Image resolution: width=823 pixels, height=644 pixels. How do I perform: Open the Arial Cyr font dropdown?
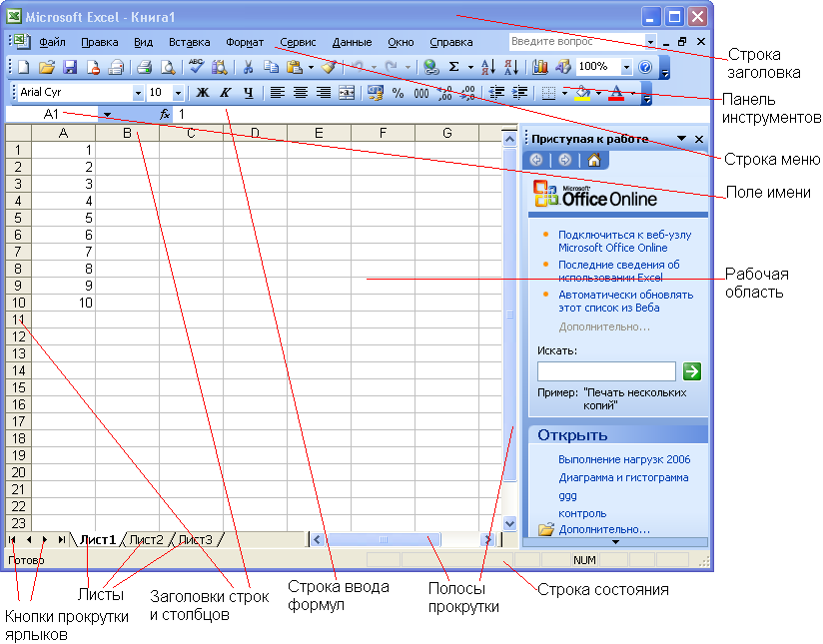point(138,94)
